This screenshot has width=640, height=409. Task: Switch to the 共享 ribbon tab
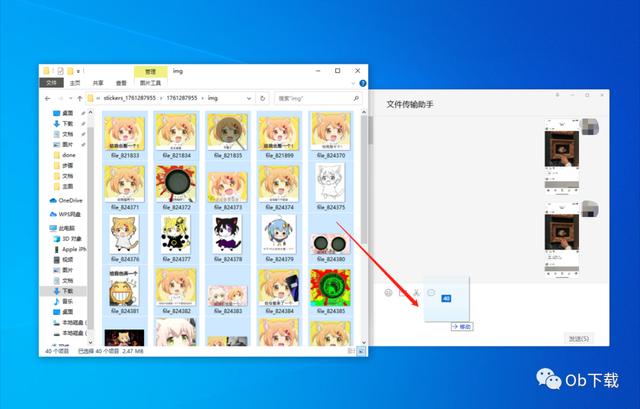pos(98,83)
